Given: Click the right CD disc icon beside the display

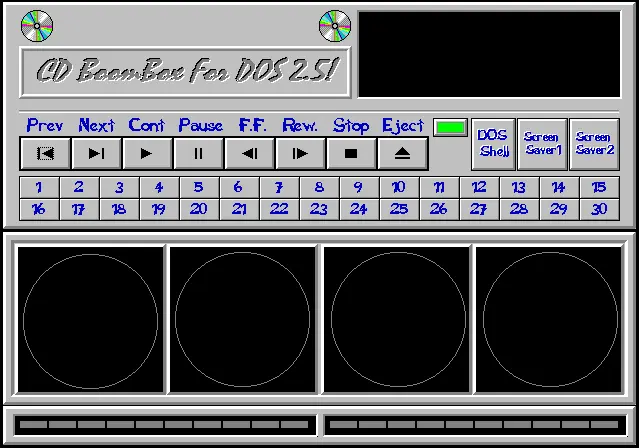Looking at the screenshot, I should pos(335,26).
